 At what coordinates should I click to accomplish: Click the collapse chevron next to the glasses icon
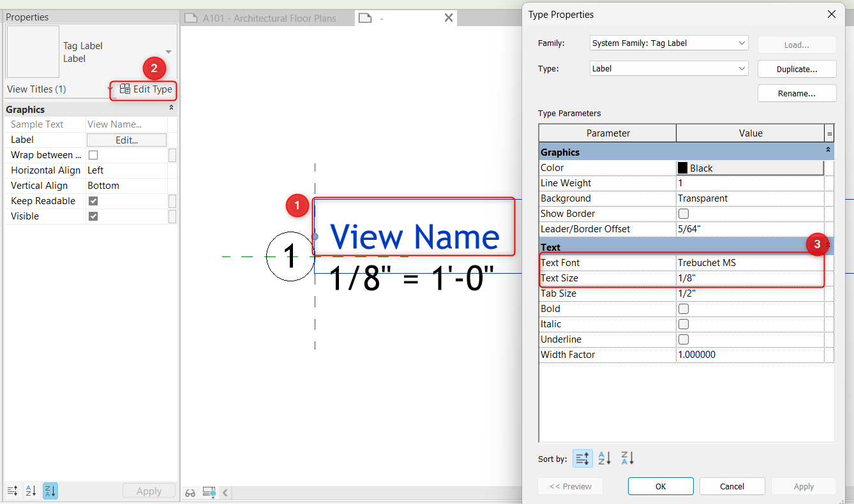225,492
